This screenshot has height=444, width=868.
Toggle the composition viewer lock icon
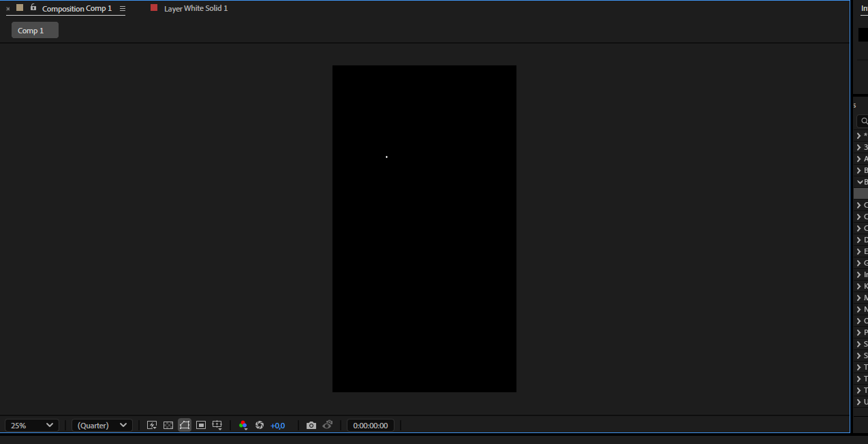click(33, 7)
